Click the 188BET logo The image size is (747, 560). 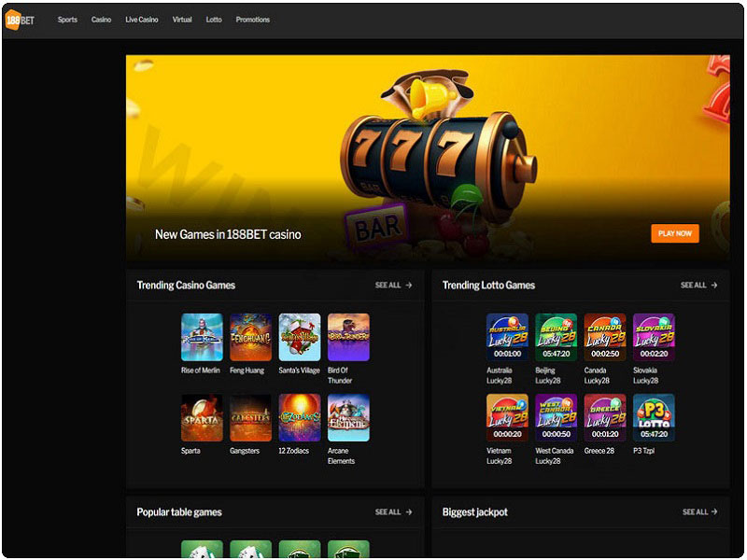click(20, 20)
